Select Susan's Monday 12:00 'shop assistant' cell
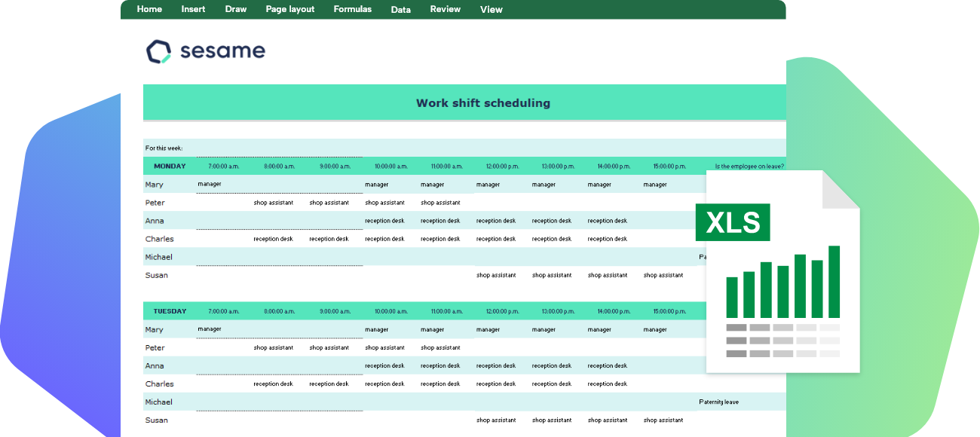This screenshot has height=437, width=980. coord(496,275)
